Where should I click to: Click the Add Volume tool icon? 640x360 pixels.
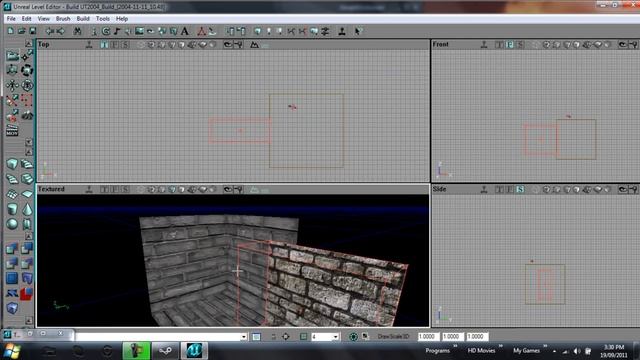(x=12, y=308)
